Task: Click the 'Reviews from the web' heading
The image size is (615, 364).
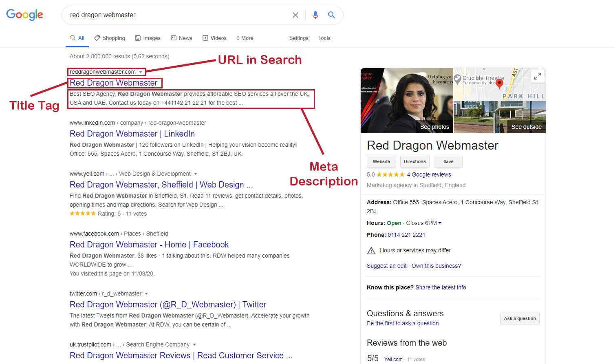Action: 407,343
